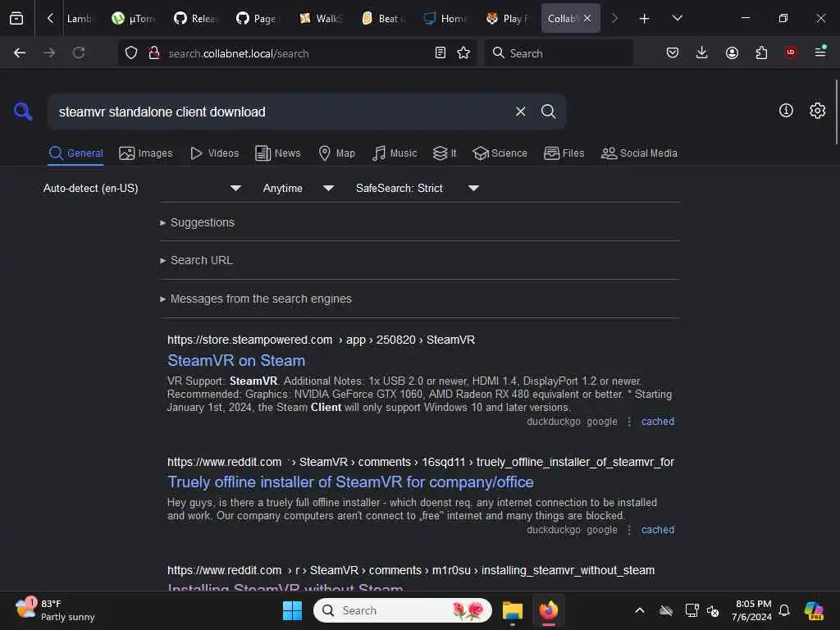The height and width of the screenshot is (630, 840).
Task: Open the downloads panel
Action: pyautogui.click(x=702, y=52)
